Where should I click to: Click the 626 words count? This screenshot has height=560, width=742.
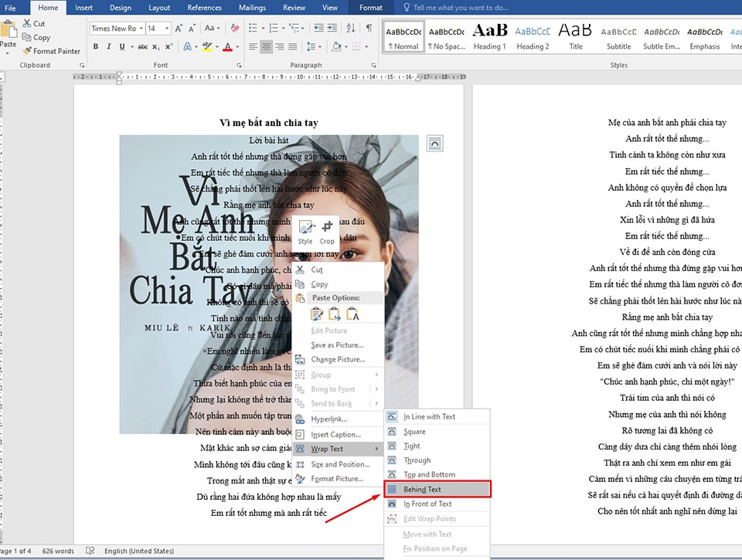58,551
